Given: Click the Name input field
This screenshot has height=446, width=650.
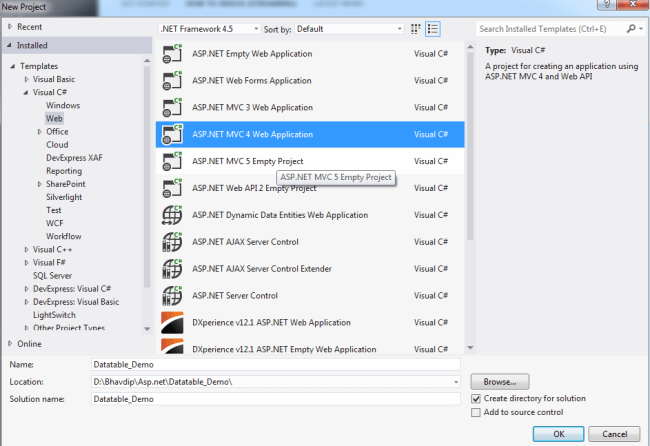Looking at the screenshot, I should click(276, 365).
